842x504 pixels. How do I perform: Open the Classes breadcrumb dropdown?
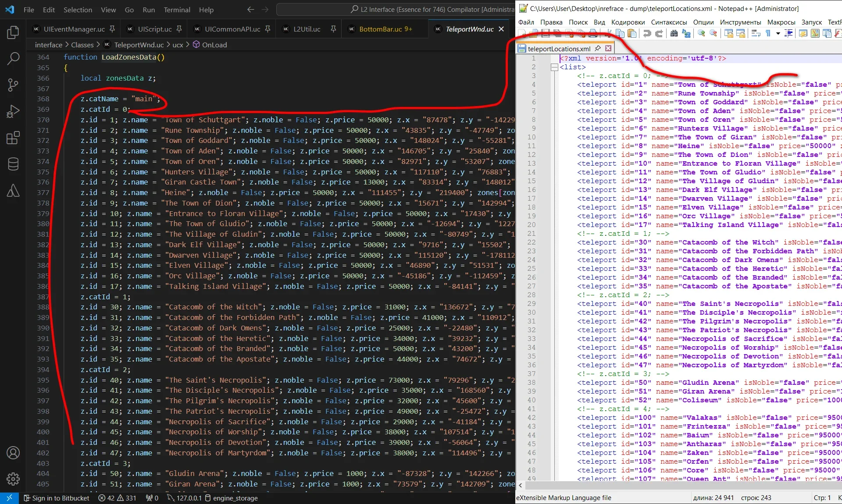(x=82, y=45)
